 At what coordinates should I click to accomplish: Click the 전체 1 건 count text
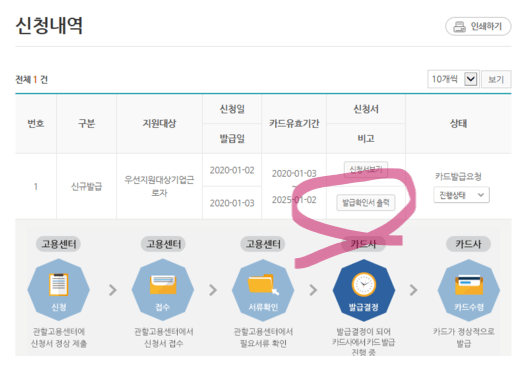coord(32,80)
